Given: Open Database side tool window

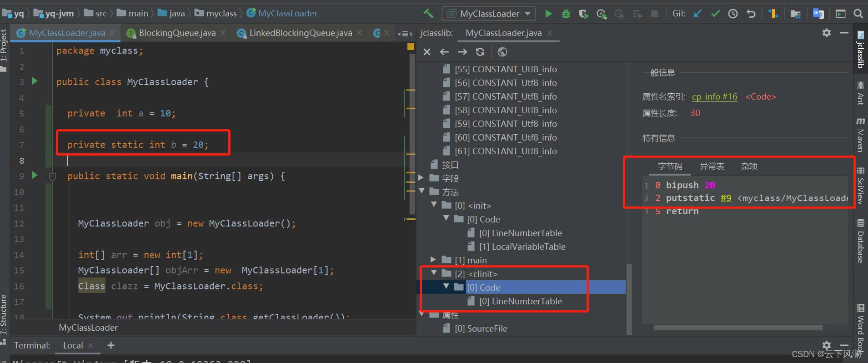Looking at the screenshot, I should coord(860,241).
